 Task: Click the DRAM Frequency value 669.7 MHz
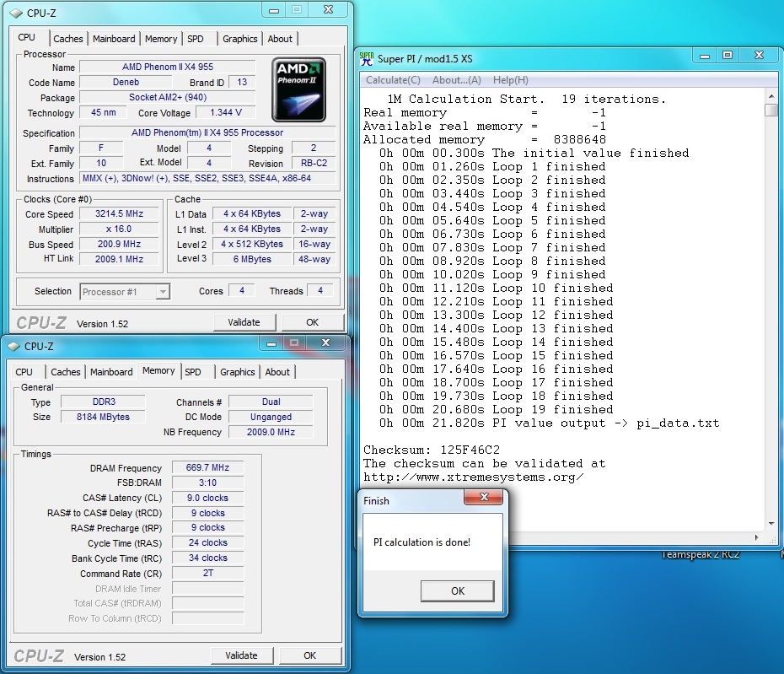(x=208, y=467)
